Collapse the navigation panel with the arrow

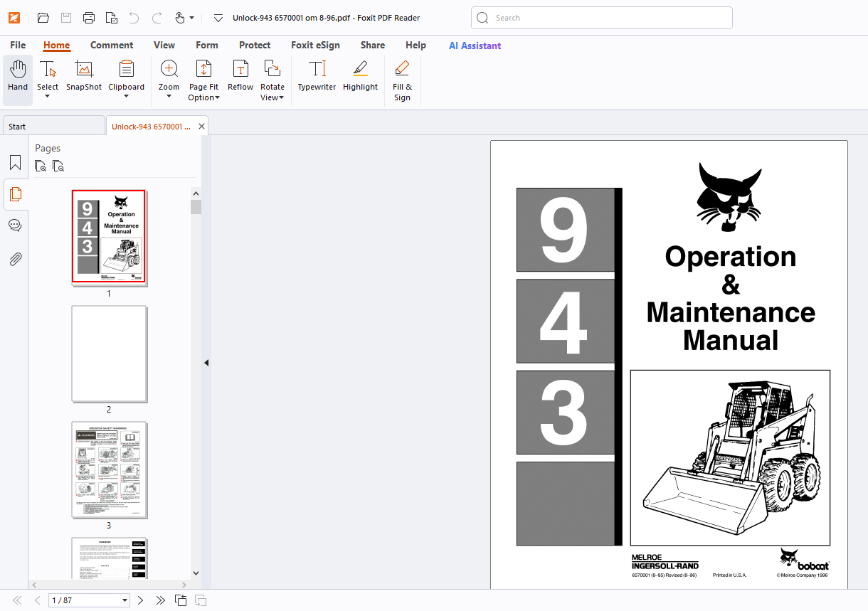pos(206,363)
